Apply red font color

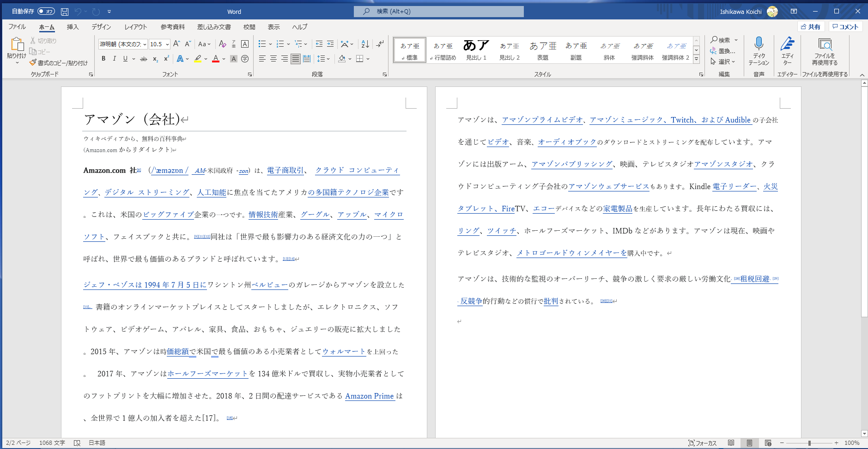[216, 59]
